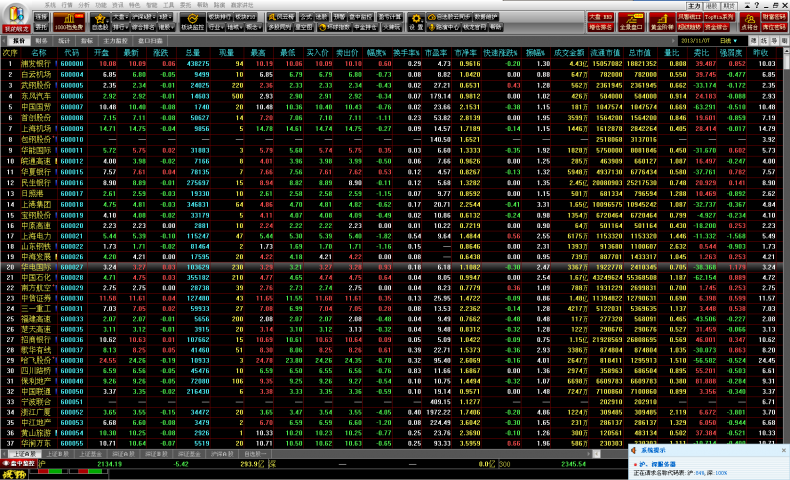Click the 1000档免费 promo icon
The width and height of the screenshot is (790, 480).
[66, 22]
